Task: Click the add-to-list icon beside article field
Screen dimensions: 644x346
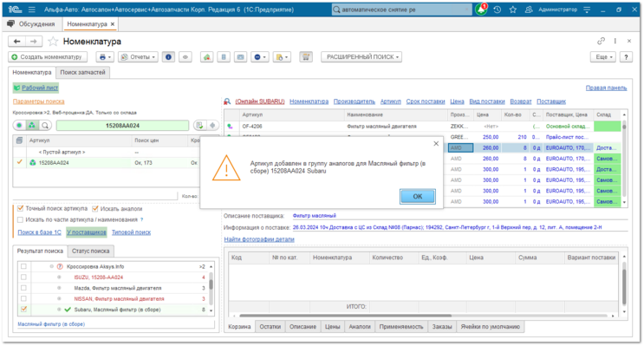Action: point(199,126)
